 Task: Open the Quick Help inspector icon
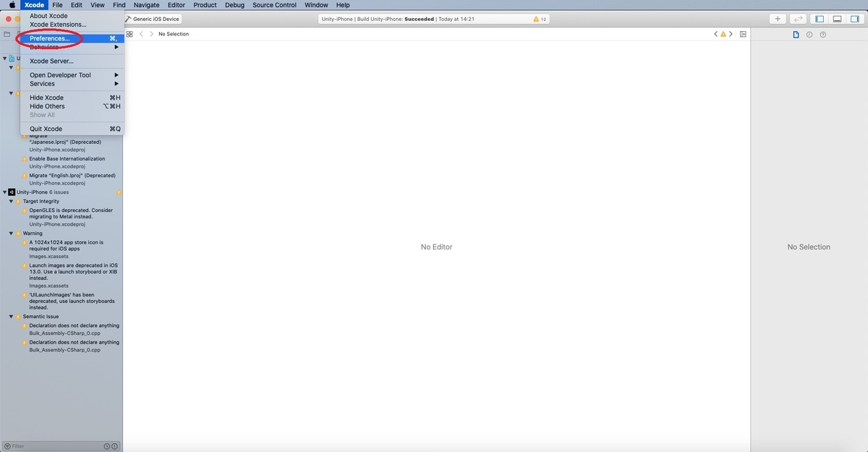click(x=823, y=34)
